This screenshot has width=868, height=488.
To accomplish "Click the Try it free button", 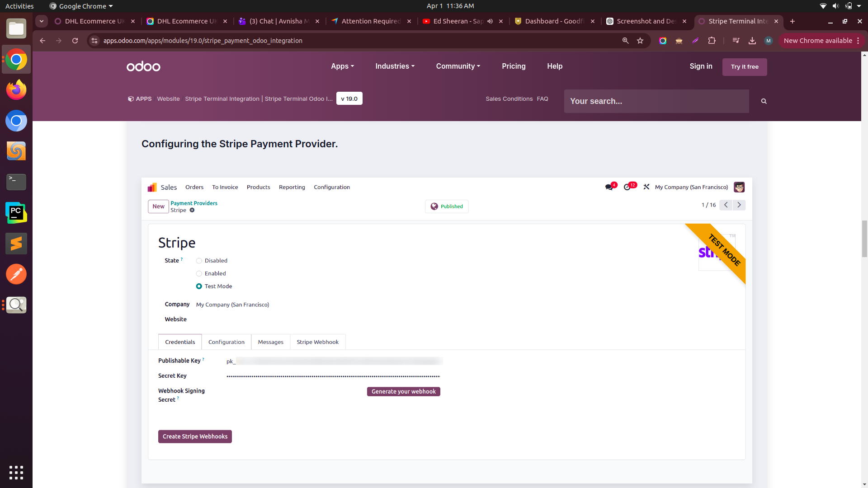I will (745, 67).
